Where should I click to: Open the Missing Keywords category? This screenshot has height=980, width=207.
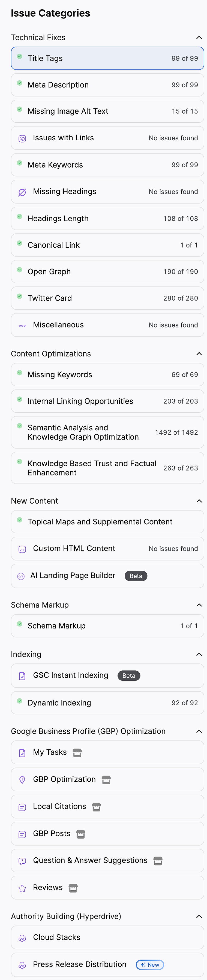coord(107,375)
